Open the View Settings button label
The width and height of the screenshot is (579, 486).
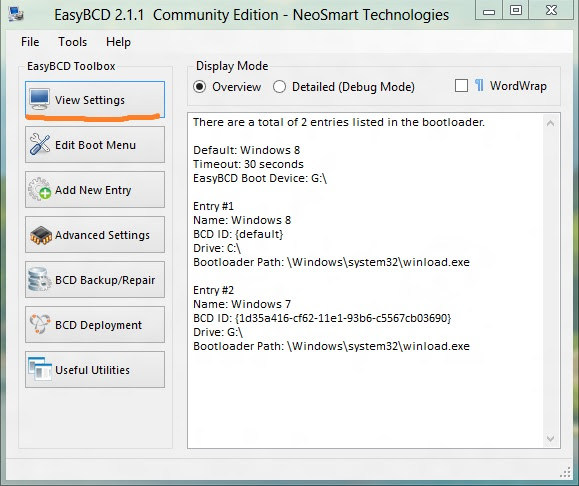pyautogui.click(x=90, y=100)
